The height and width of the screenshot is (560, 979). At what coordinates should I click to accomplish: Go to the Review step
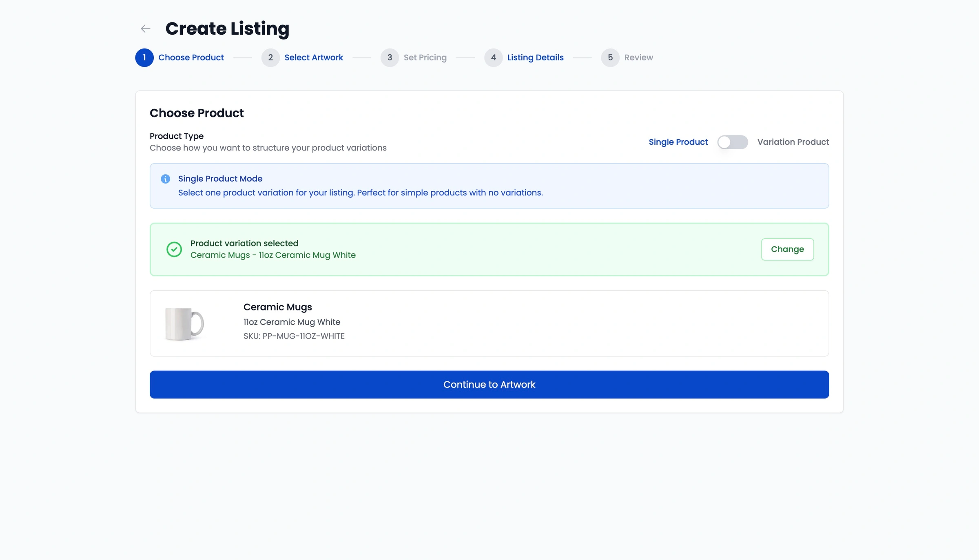pos(638,58)
